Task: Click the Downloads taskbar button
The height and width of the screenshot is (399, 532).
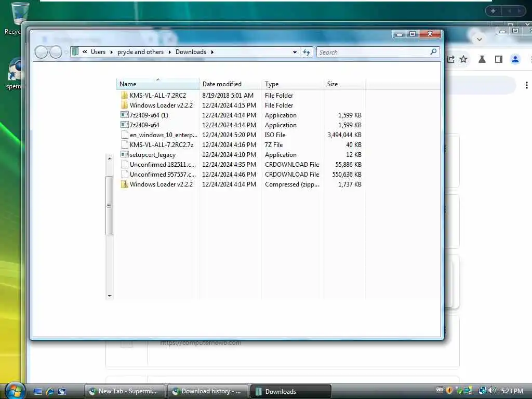Action: coord(291,391)
